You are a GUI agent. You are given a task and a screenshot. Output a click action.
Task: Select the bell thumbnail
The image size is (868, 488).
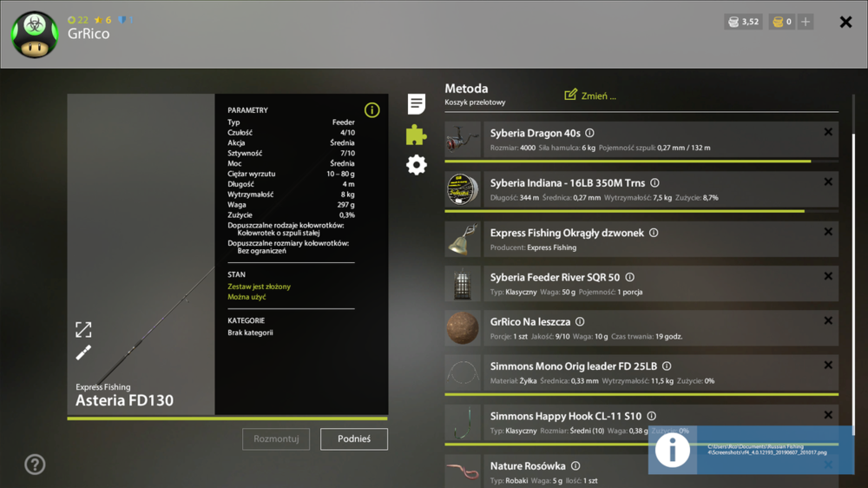click(463, 240)
